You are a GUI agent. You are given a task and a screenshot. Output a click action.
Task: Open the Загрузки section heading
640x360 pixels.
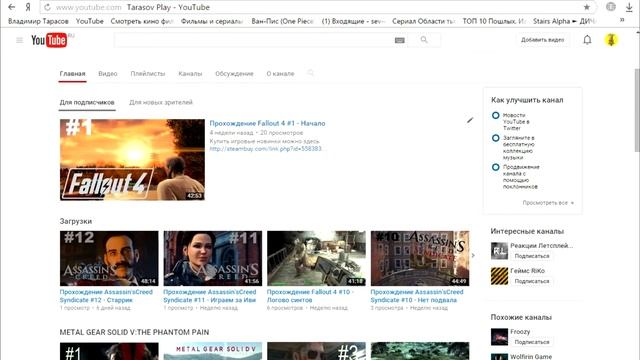76,221
